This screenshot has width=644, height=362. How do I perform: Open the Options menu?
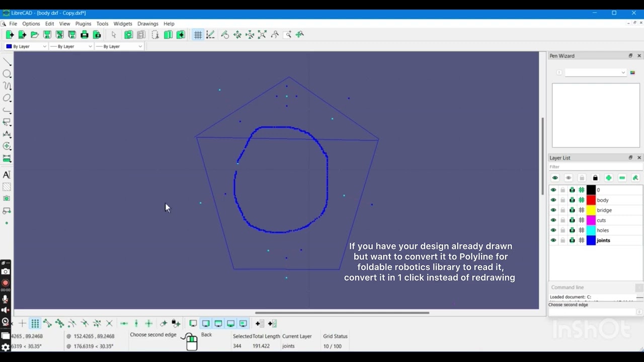click(31, 24)
